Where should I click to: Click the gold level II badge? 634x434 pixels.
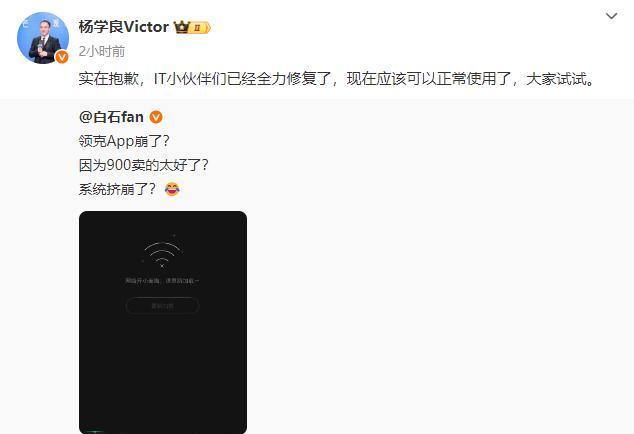(x=201, y=28)
